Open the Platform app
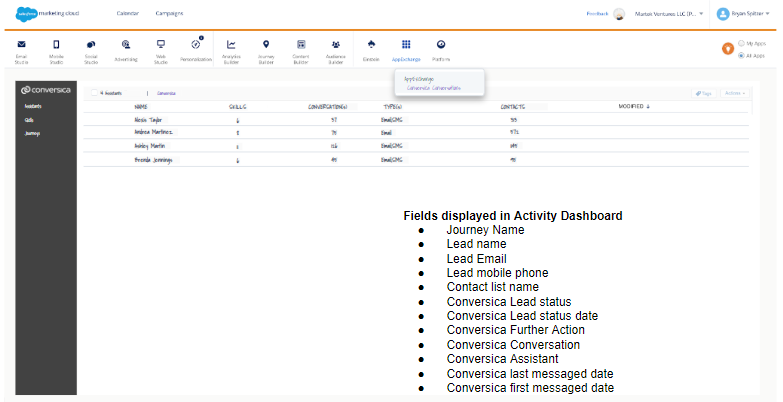Image resolution: width=783 pixels, height=402 pixels. click(441, 50)
